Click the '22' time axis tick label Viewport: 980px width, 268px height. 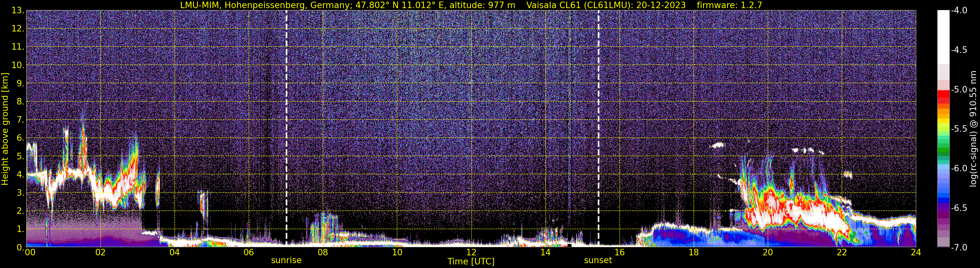pos(842,252)
